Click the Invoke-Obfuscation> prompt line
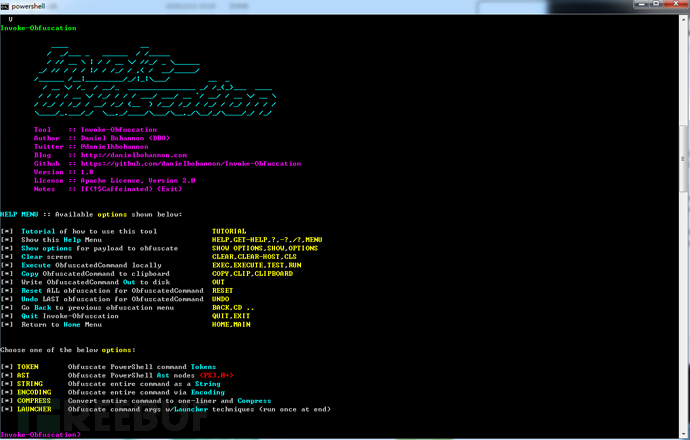 point(40,434)
